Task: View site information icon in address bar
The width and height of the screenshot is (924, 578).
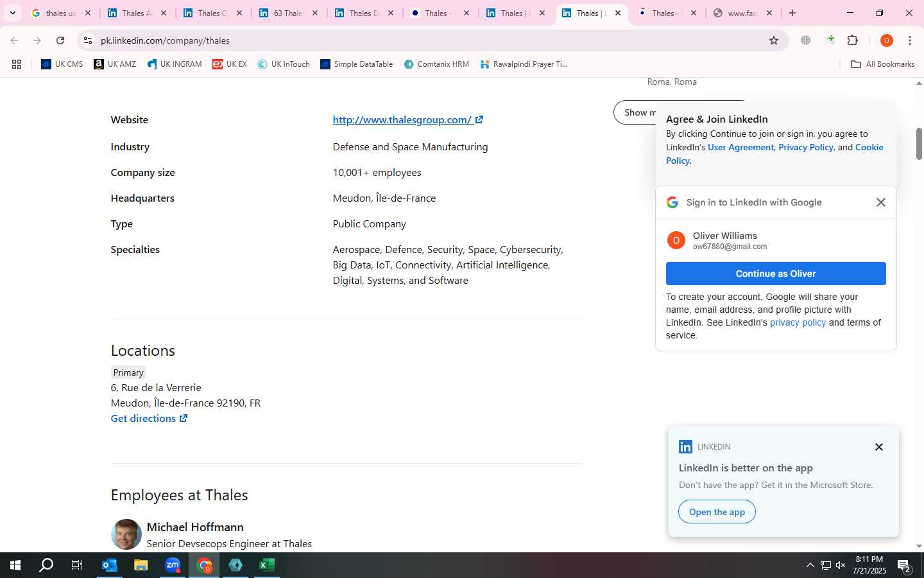Action: coord(88,40)
